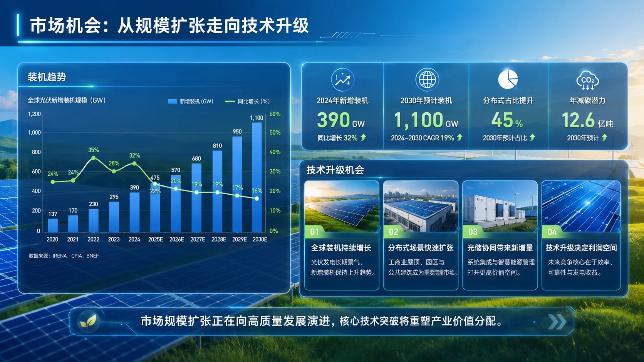Screen dimensions: 644x362
Task: Click the 1,200 left axis label
Action: [34, 114]
